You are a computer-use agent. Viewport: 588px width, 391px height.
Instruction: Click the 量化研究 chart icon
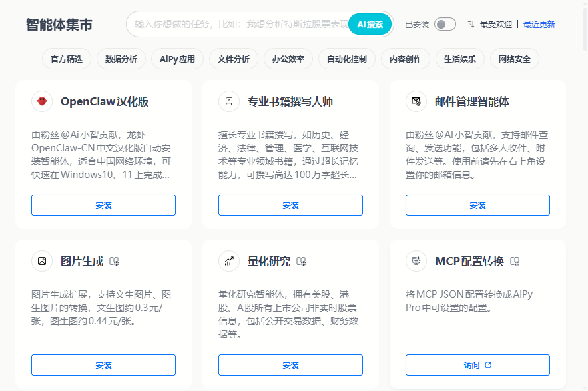229,261
